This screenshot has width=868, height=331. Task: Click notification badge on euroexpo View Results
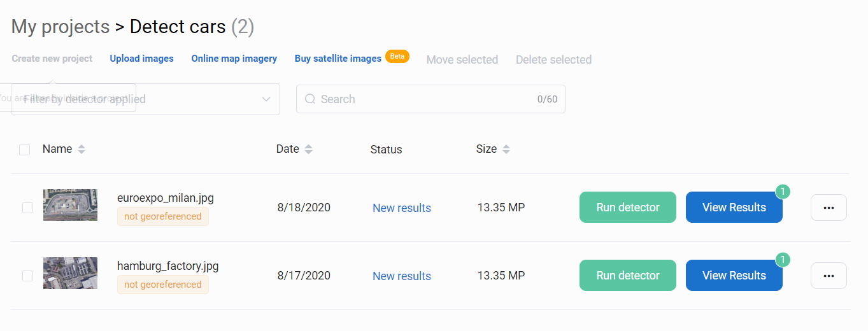click(x=783, y=191)
